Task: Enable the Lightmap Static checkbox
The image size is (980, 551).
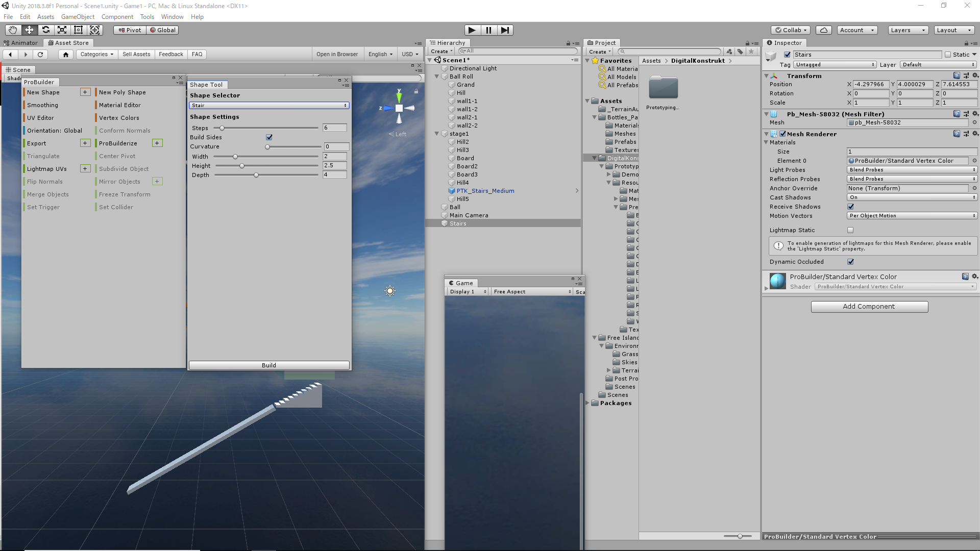Action: point(850,230)
